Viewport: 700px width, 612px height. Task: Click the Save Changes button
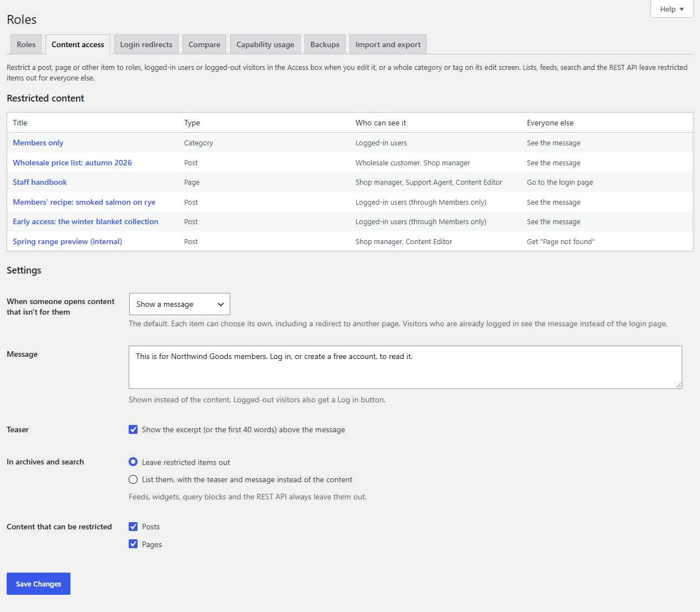[x=39, y=584]
